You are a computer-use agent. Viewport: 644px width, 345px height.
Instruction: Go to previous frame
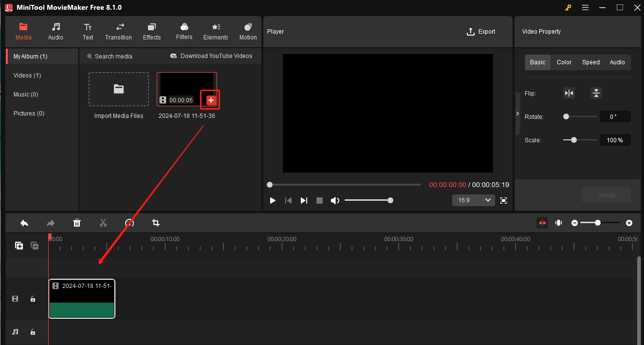288,201
